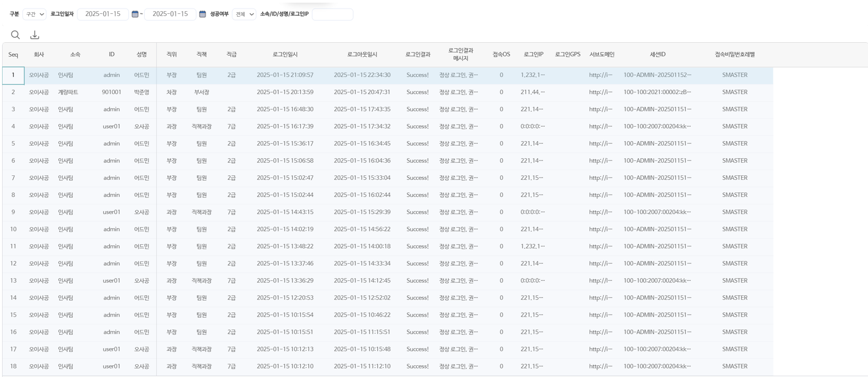Image resolution: width=868 pixels, height=377 pixels.
Task: Click login time 2025-01-15 10:15:54
Action: pyautogui.click(x=285, y=315)
